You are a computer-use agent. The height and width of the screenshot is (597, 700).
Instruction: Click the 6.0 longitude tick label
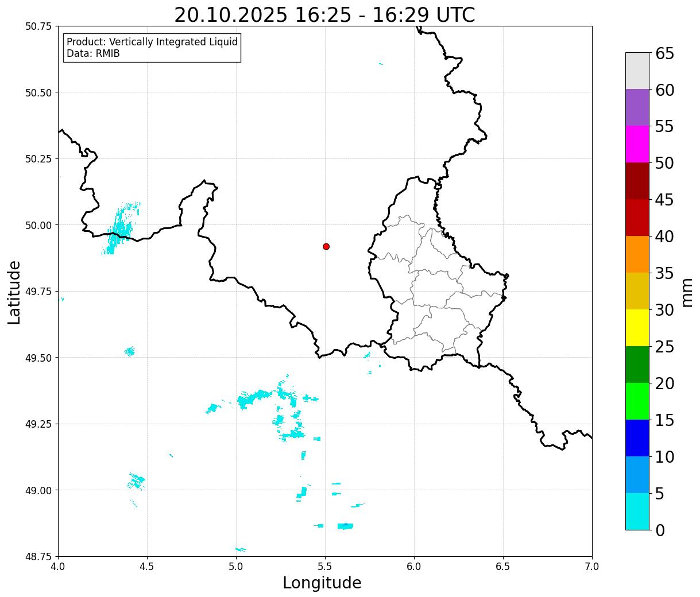pos(414,567)
